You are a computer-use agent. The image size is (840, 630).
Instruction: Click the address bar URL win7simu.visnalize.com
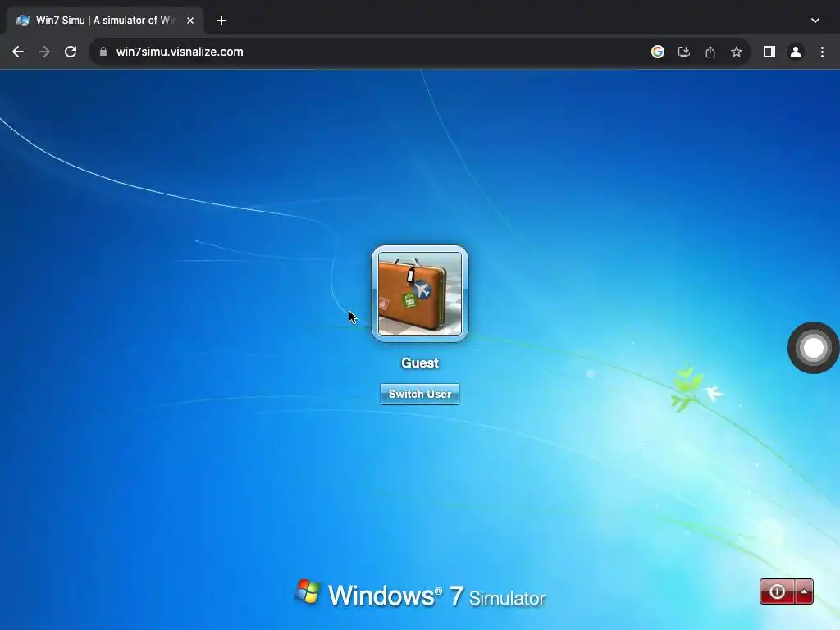click(x=180, y=52)
